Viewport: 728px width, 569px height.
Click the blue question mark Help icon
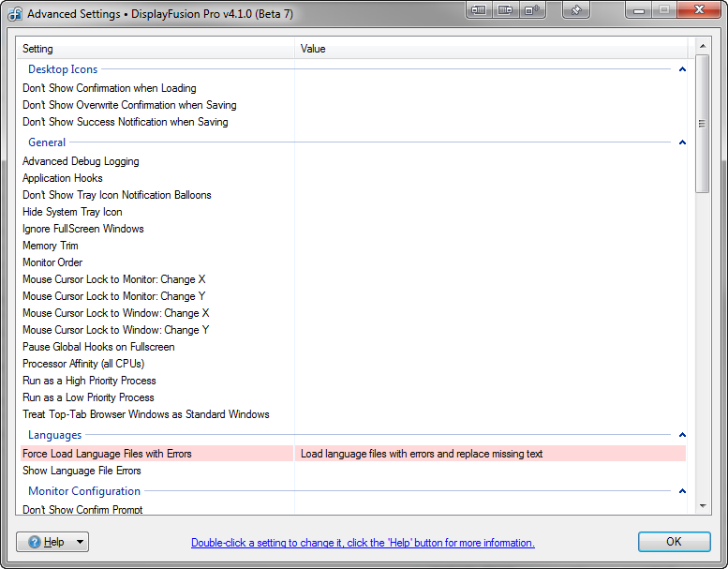35,542
